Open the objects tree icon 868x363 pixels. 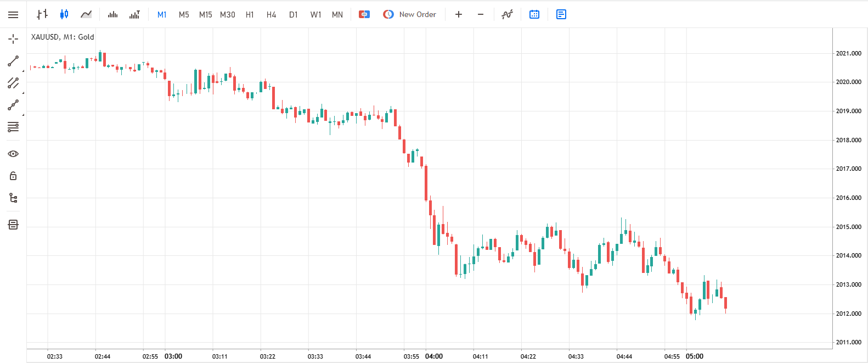point(13,198)
